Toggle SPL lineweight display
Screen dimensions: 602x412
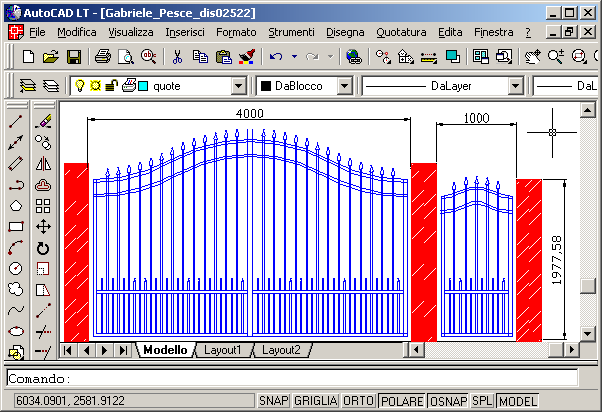pyautogui.click(x=482, y=401)
